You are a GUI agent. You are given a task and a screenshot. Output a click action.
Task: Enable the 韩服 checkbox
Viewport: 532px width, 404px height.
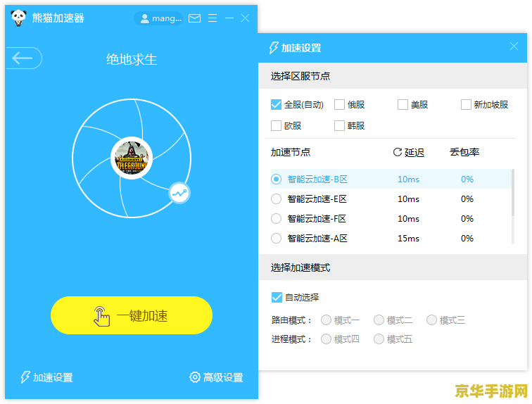(339, 126)
